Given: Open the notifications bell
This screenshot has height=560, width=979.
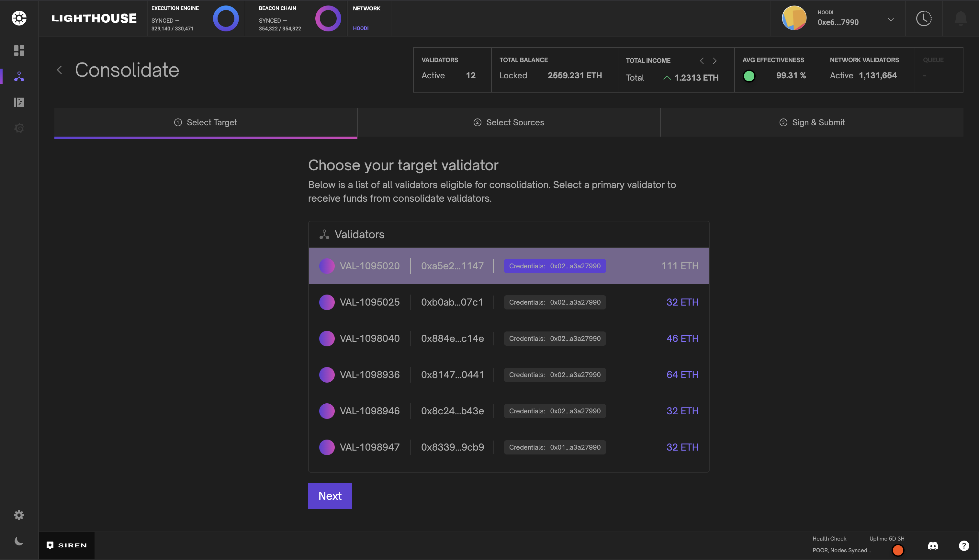Looking at the screenshot, I should (x=961, y=18).
